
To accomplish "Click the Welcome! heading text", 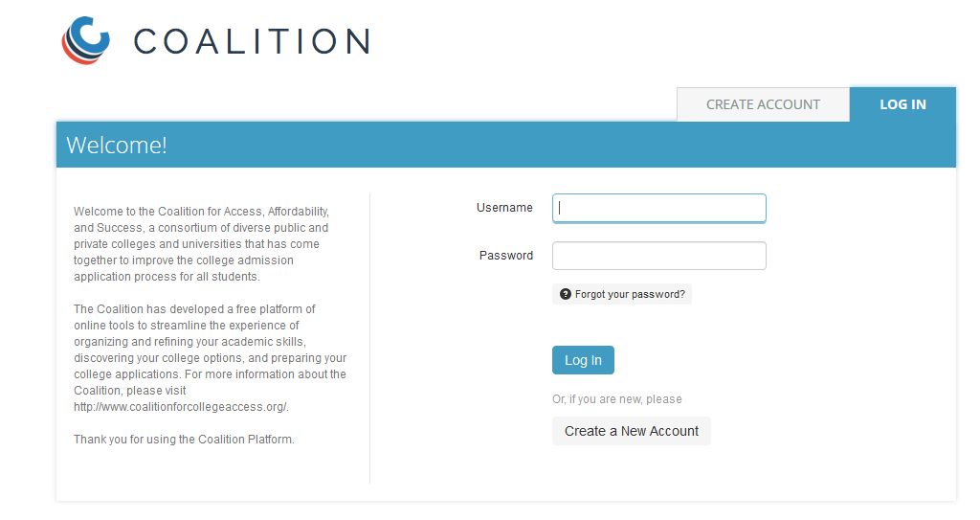I will [117, 146].
